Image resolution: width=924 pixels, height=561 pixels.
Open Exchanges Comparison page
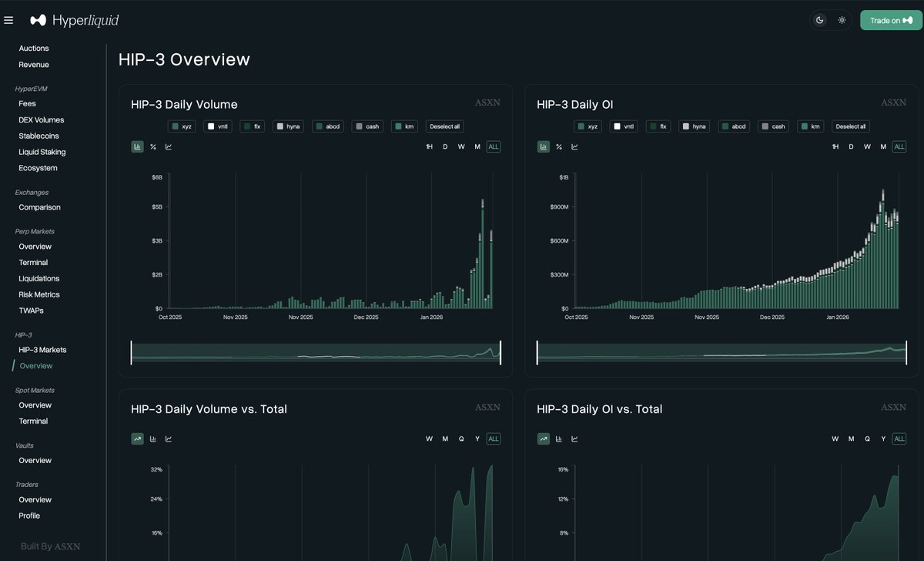(x=39, y=207)
